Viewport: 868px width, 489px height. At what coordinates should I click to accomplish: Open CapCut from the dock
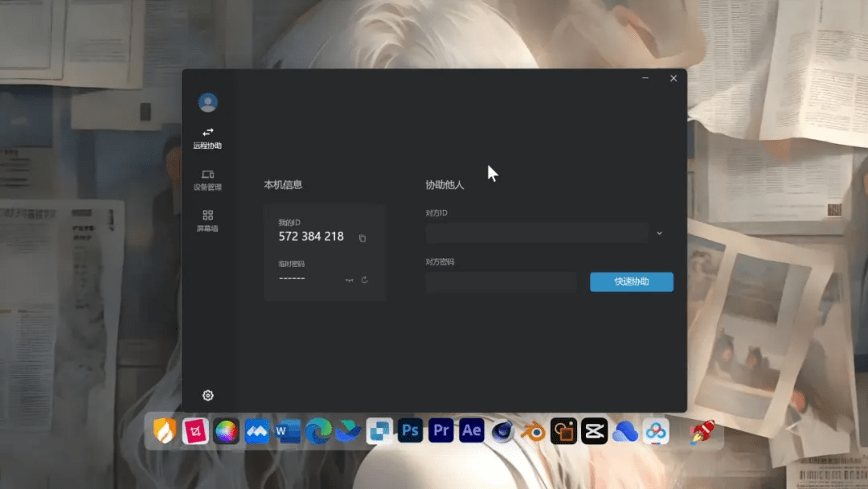tap(592, 430)
